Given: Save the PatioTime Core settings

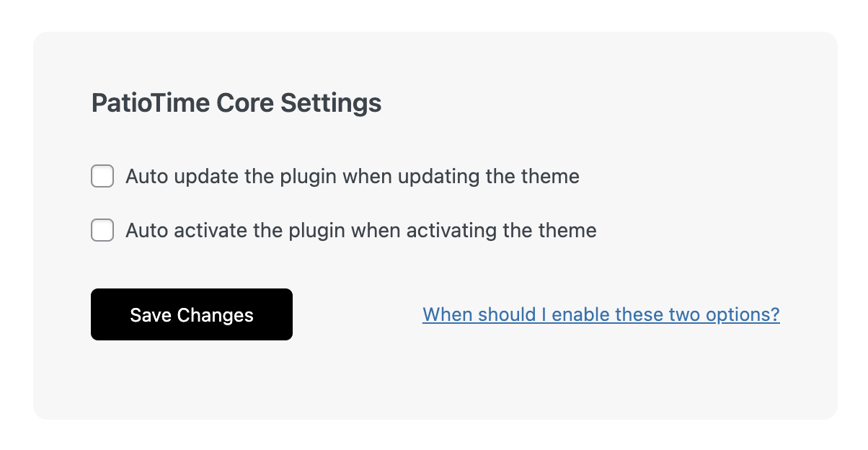Looking at the screenshot, I should point(192,314).
